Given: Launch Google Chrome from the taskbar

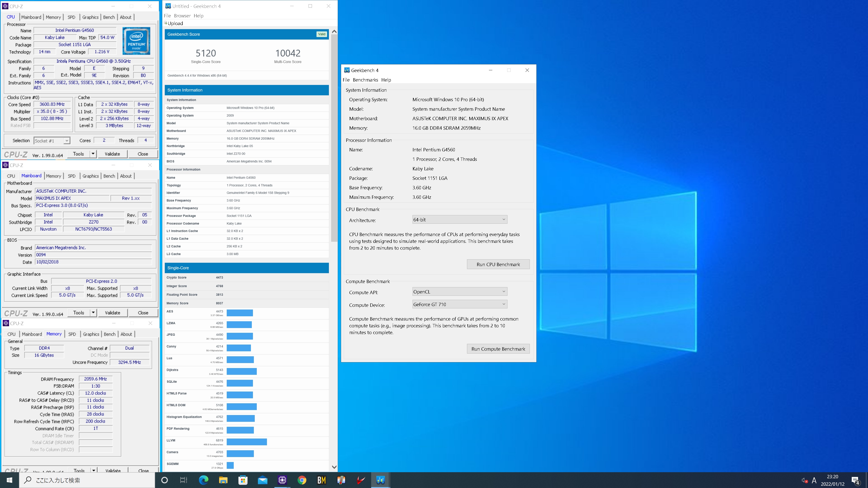Looking at the screenshot, I should tap(302, 480).
